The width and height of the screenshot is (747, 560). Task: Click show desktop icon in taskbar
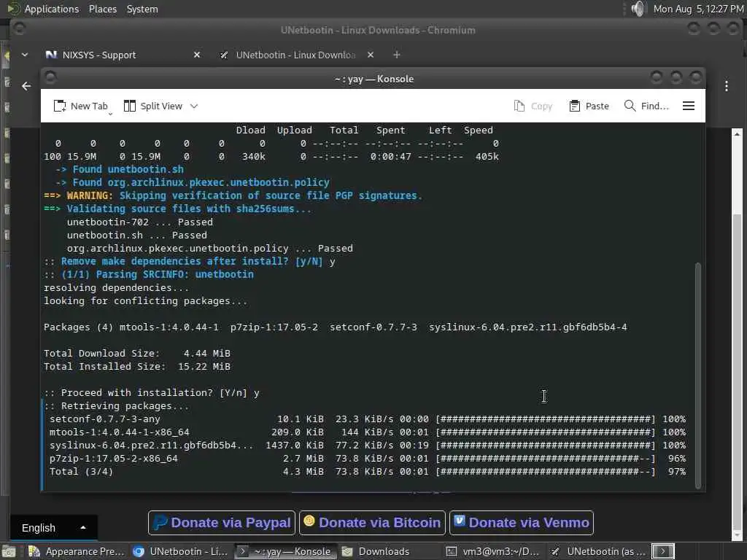point(8,552)
